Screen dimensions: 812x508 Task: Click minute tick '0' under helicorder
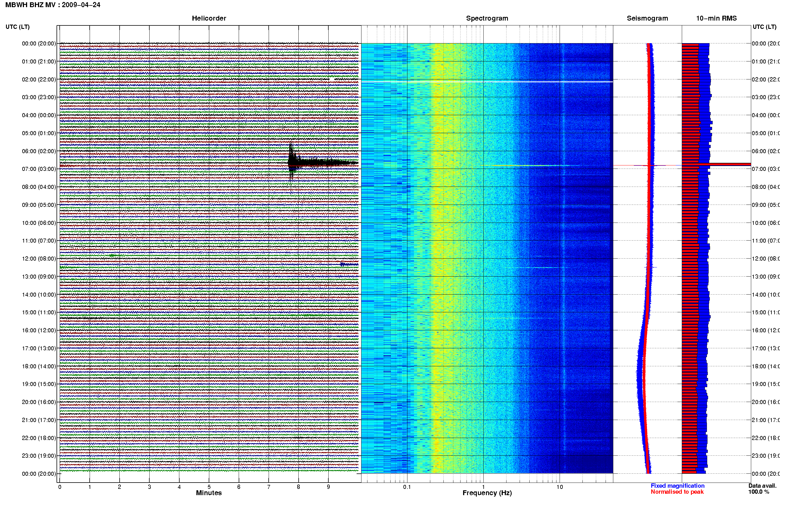coord(60,487)
